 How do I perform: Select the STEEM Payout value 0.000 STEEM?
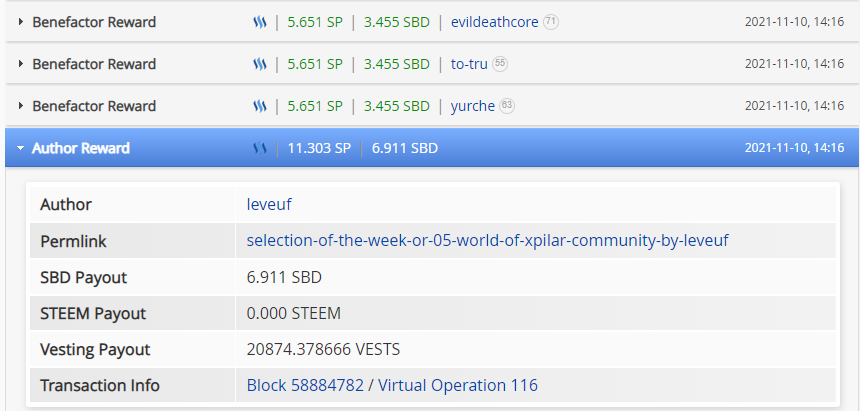point(293,313)
